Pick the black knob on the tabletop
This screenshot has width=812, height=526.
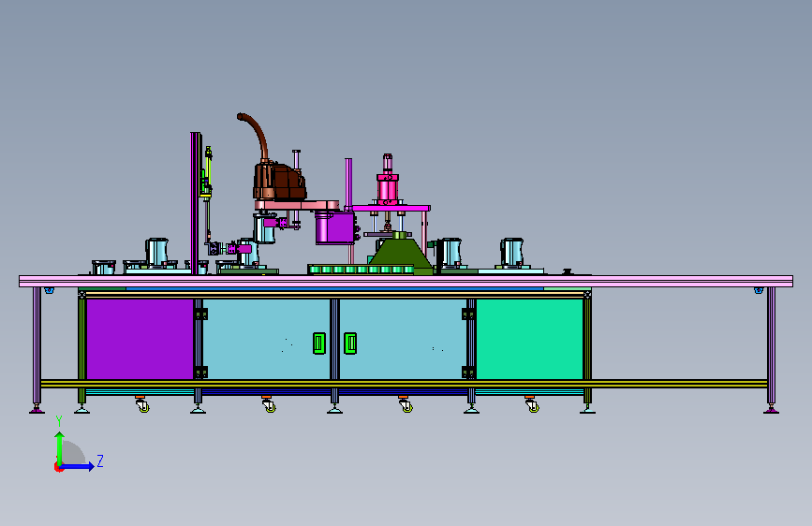point(567,270)
